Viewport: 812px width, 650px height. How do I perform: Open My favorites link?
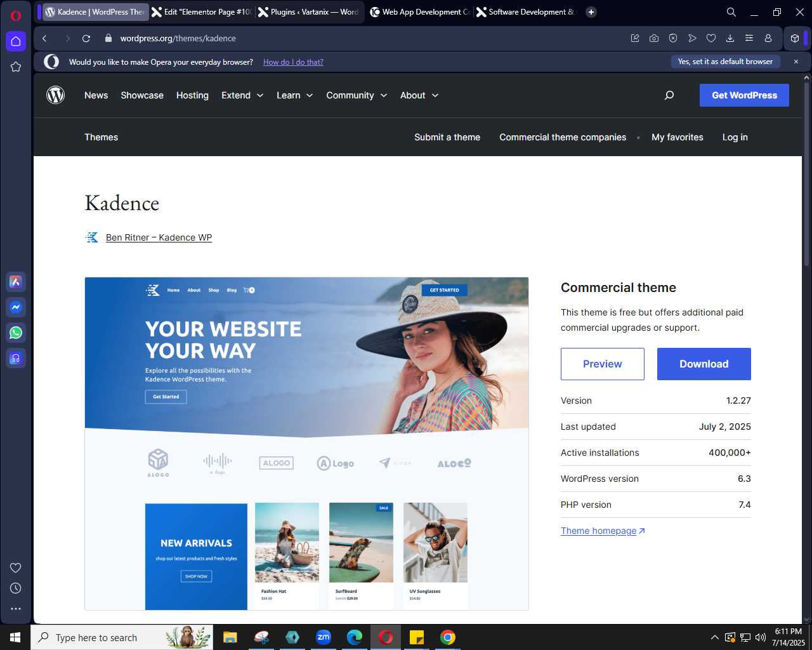click(678, 137)
